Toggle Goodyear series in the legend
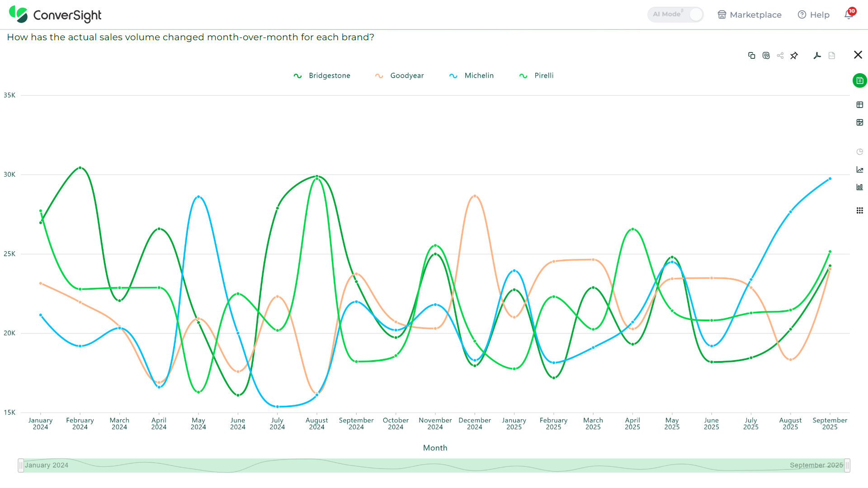 coord(400,76)
